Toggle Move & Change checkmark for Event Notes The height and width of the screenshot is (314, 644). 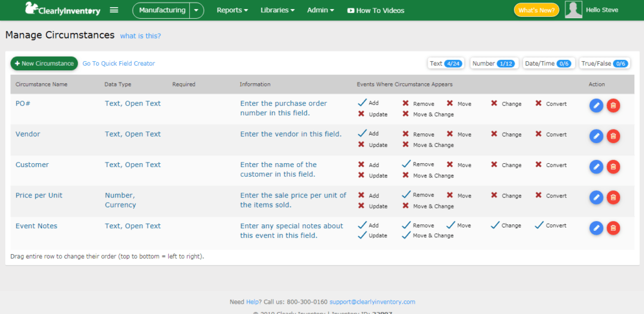pyautogui.click(x=406, y=235)
